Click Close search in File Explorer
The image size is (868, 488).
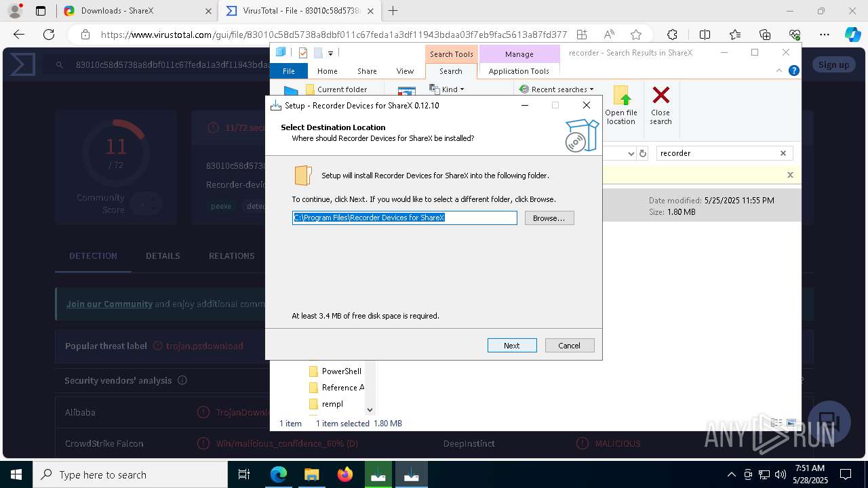click(660, 105)
